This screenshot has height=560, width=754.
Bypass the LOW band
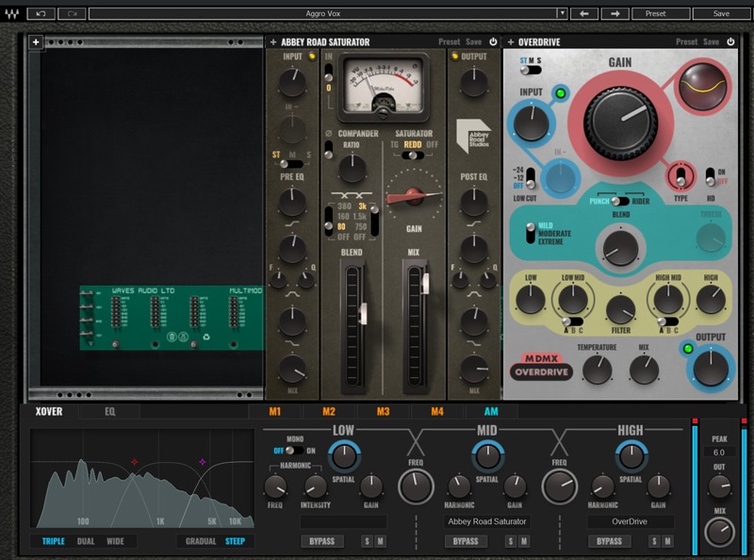click(322, 541)
